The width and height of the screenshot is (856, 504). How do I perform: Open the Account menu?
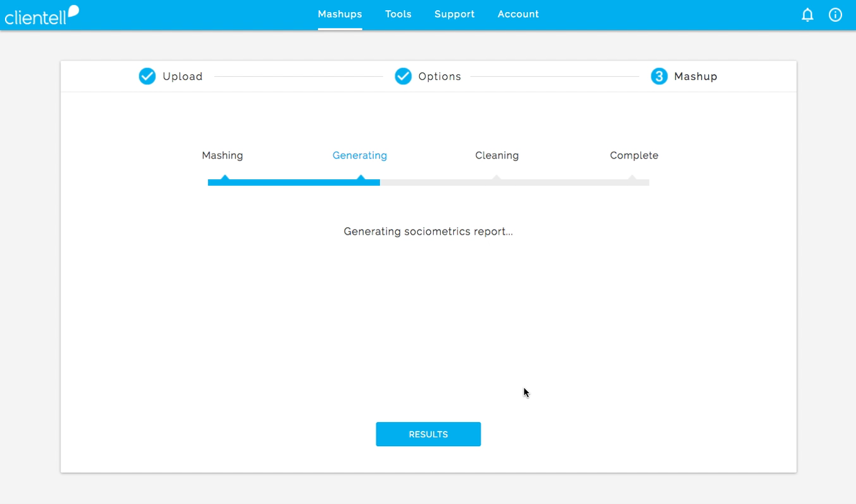[x=518, y=14]
